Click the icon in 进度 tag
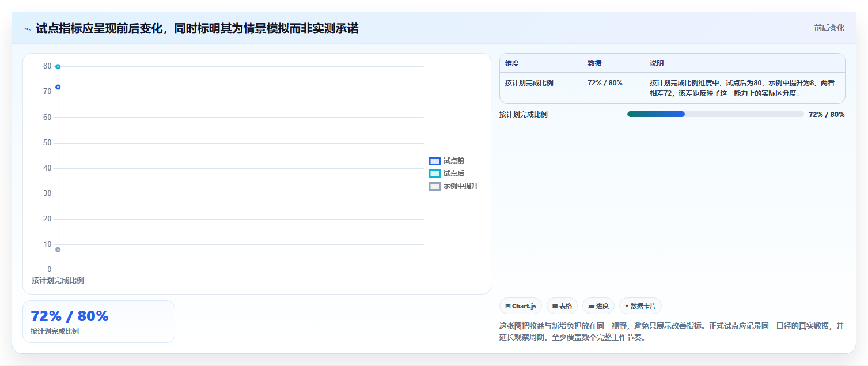 pyautogui.click(x=591, y=306)
